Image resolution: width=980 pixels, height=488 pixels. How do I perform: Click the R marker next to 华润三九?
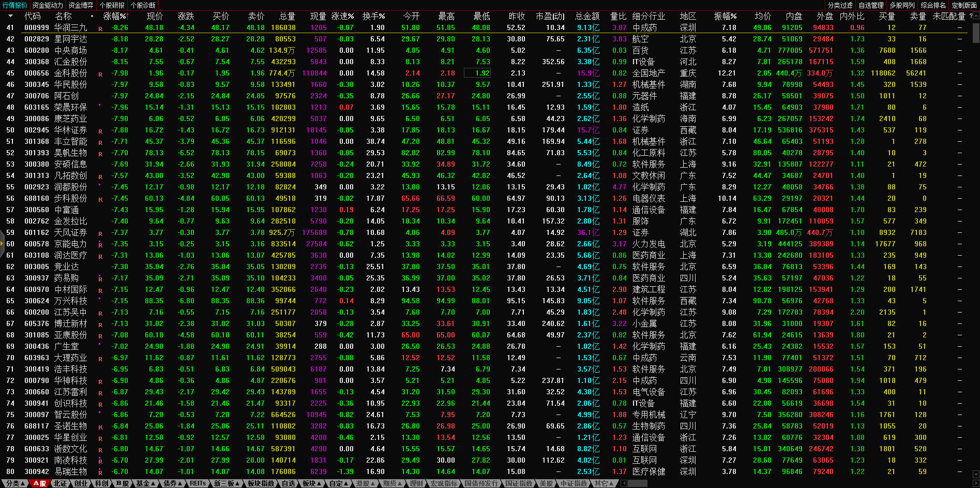[100, 28]
